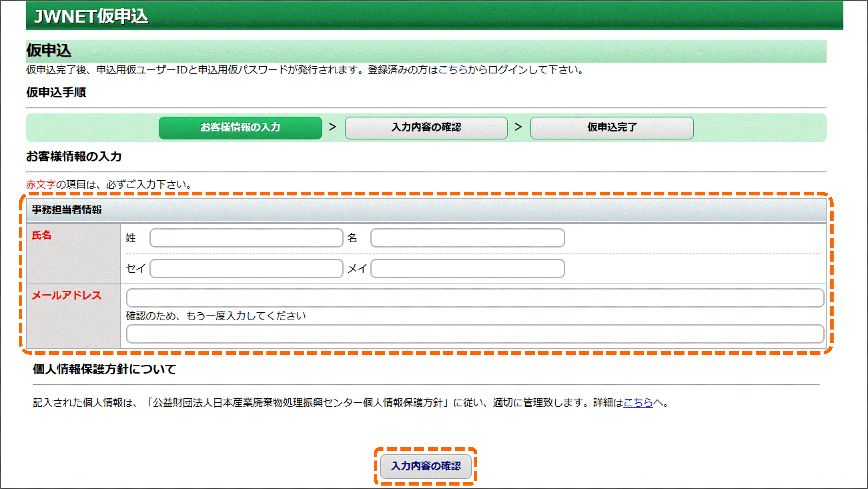Click the red メールアドレス label
The width and height of the screenshot is (868, 489).
pos(67,296)
